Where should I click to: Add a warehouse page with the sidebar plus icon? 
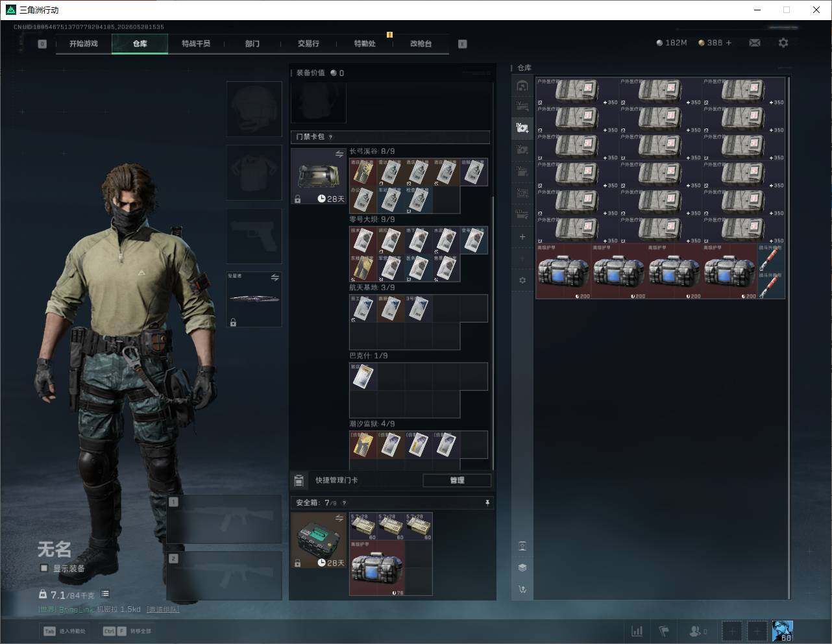(x=522, y=237)
